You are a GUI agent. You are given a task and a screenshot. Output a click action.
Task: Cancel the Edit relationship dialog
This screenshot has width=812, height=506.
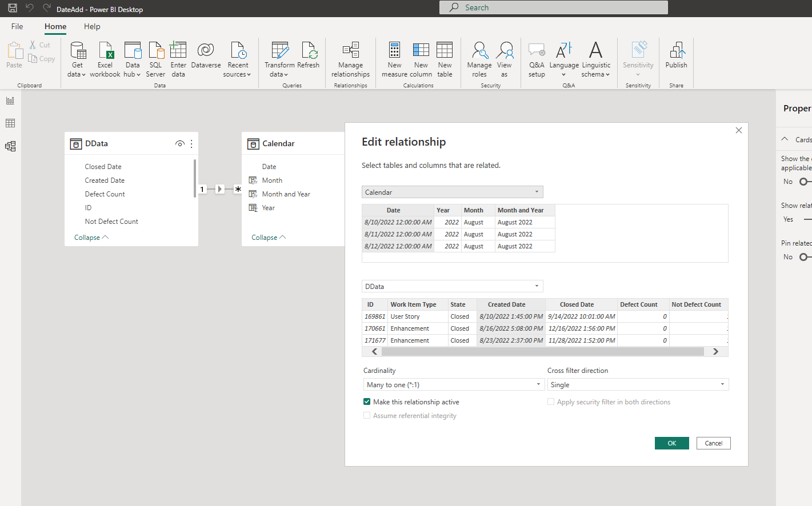coord(714,443)
